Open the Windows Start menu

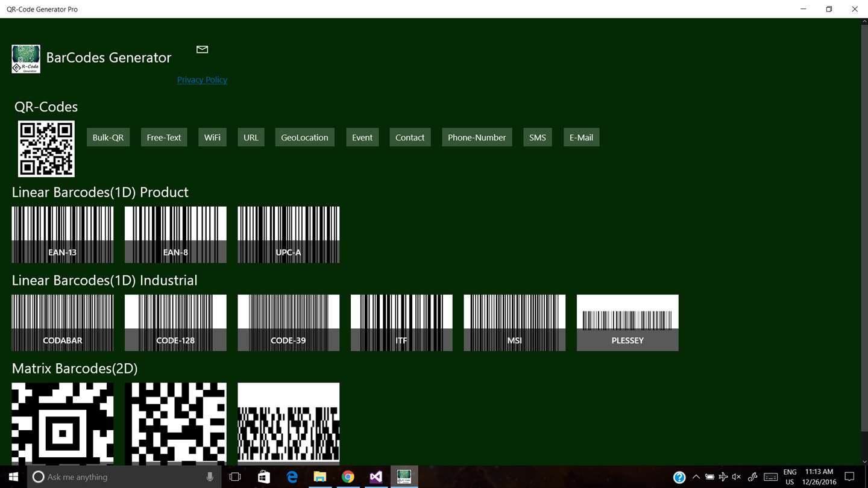[14, 477]
